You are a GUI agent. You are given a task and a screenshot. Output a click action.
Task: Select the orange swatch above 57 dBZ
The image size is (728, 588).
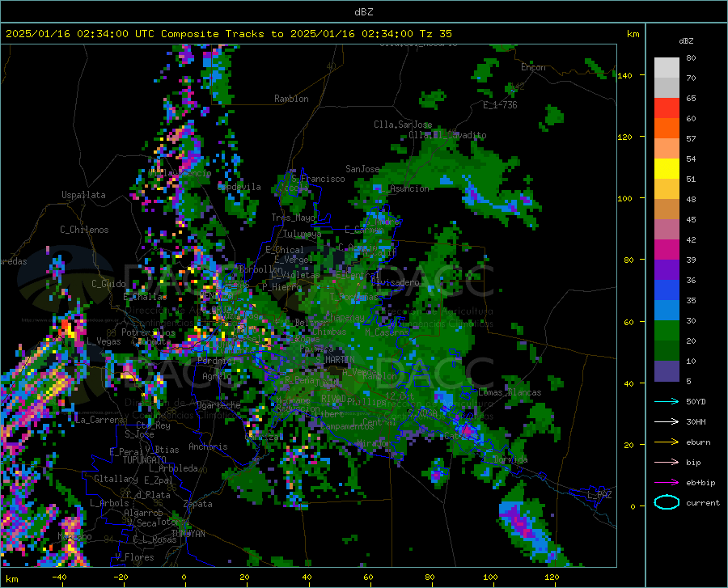click(667, 129)
